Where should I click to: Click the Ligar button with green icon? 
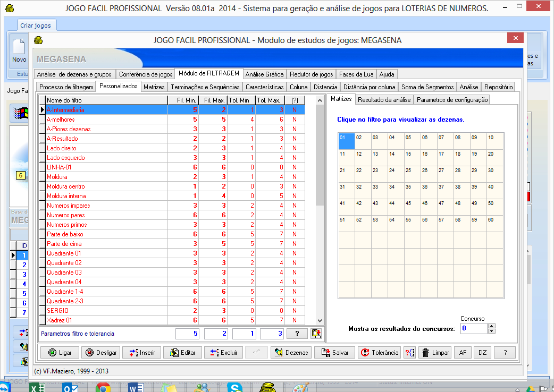tap(59, 352)
